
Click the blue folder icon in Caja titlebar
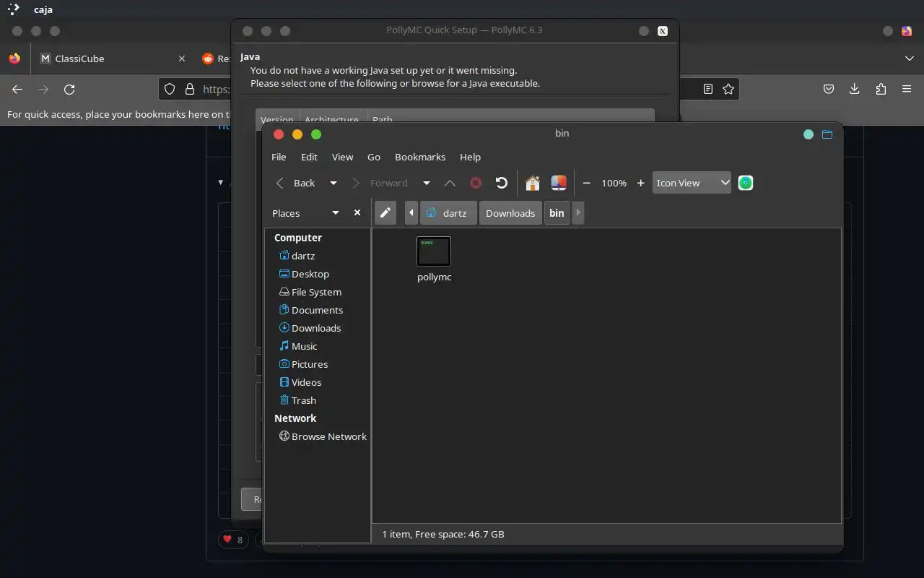(827, 134)
